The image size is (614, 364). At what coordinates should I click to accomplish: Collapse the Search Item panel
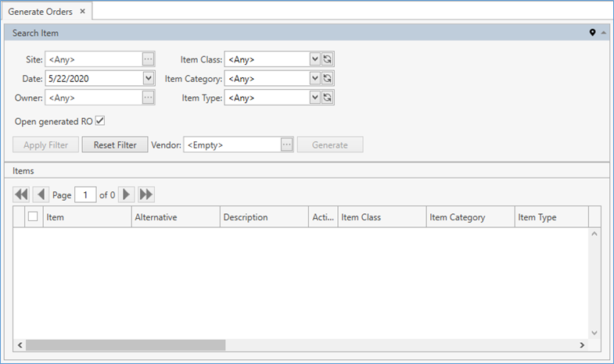click(x=604, y=33)
